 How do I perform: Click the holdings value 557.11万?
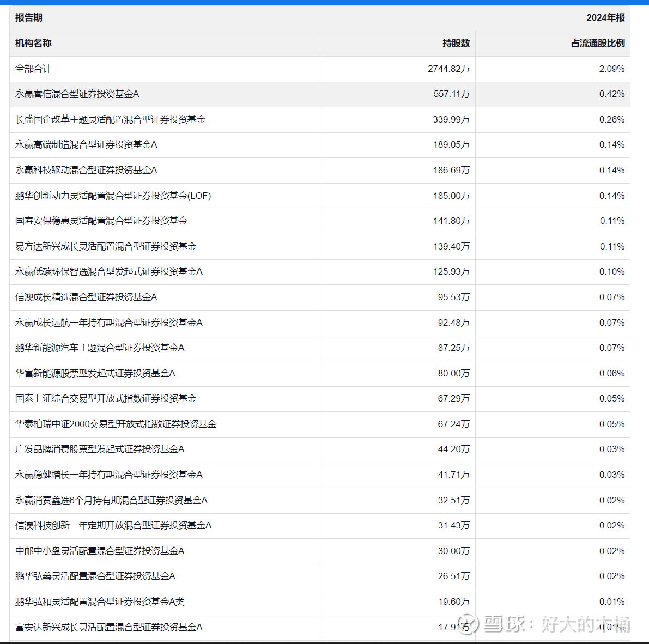pos(452,94)
